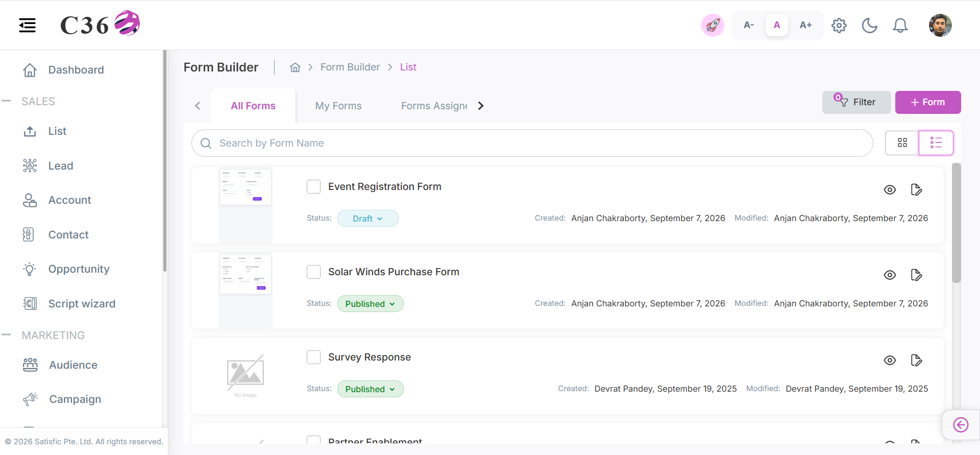Collapse the MARKETING section in sidebar

pos(6,335)
